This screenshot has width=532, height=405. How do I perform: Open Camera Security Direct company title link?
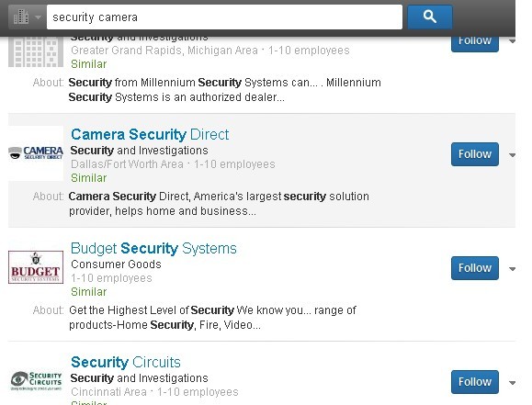(150, 134)
